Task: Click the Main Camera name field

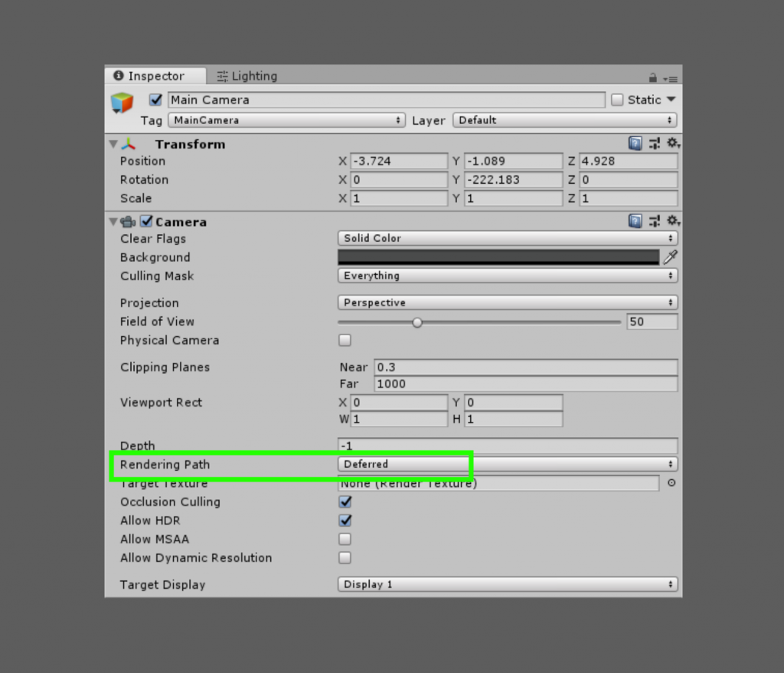Action: [387, 100]
